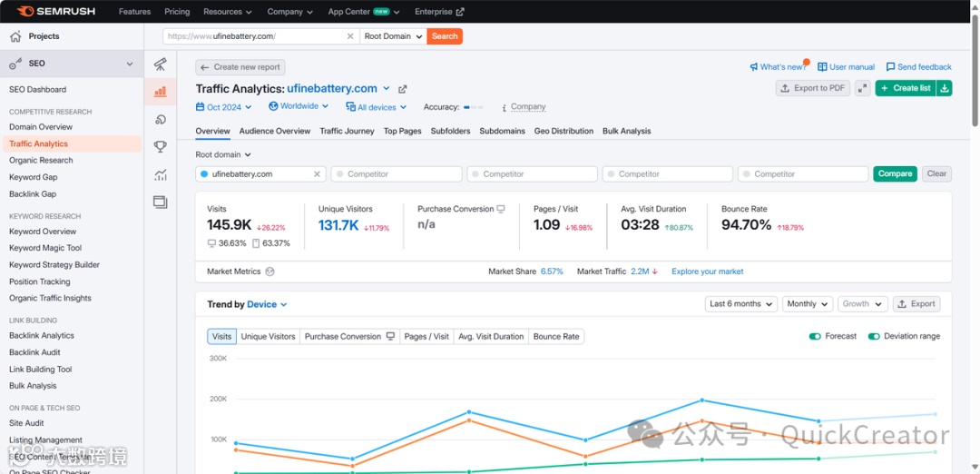The height and width of the screenshot is (474, 980).
Task: Toggle the Forecast switch
Action: (814, 336)
